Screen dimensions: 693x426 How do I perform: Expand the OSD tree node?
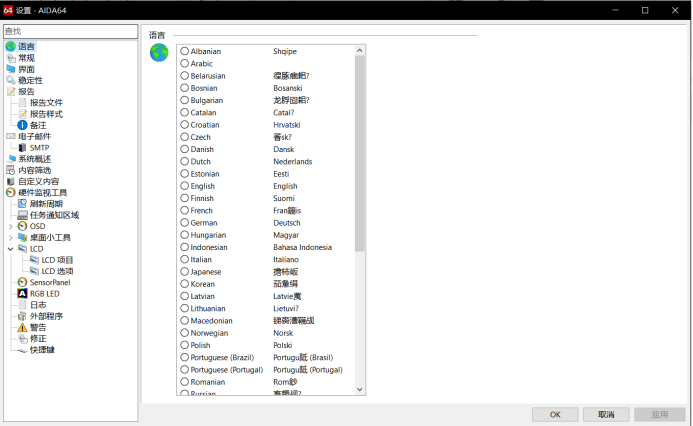[11, 226]
